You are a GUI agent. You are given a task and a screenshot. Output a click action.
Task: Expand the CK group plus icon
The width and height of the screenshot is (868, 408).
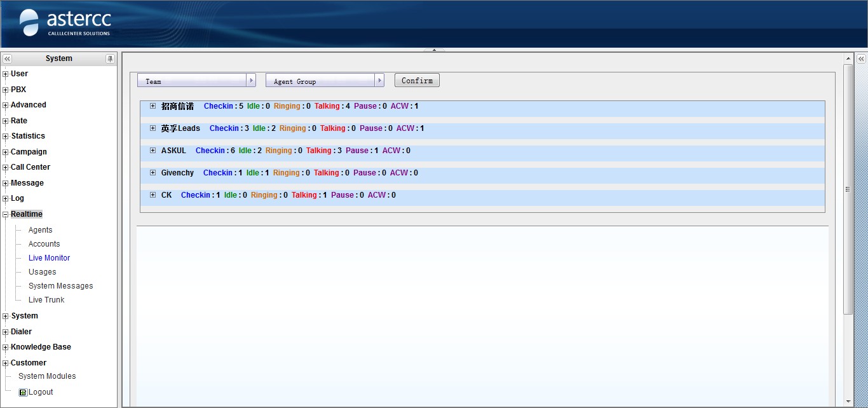click(153, 195)
